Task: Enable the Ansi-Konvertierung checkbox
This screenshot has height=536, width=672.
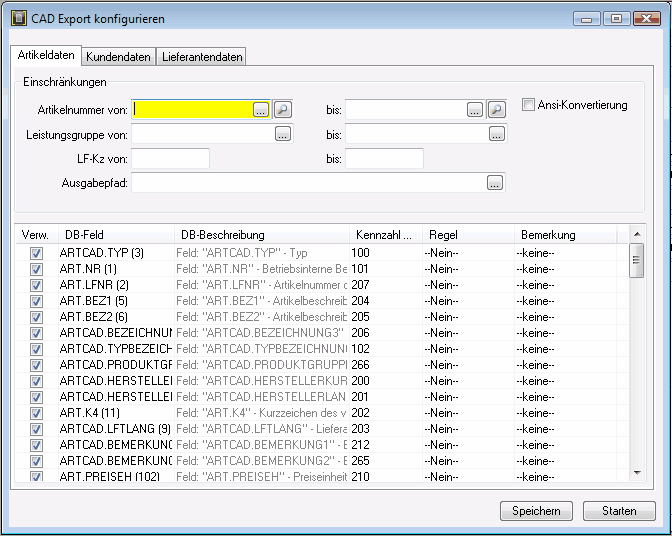Action: click(x=529, y=105)
